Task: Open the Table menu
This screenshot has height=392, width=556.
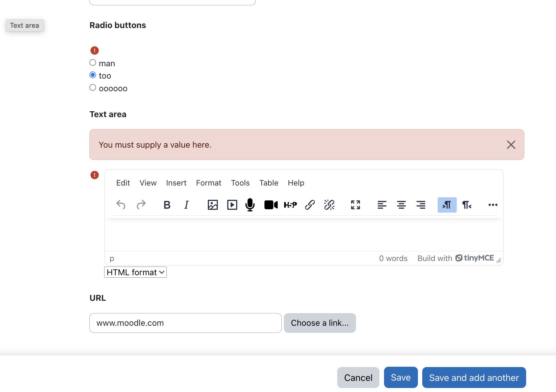Action: click(269, 183)
